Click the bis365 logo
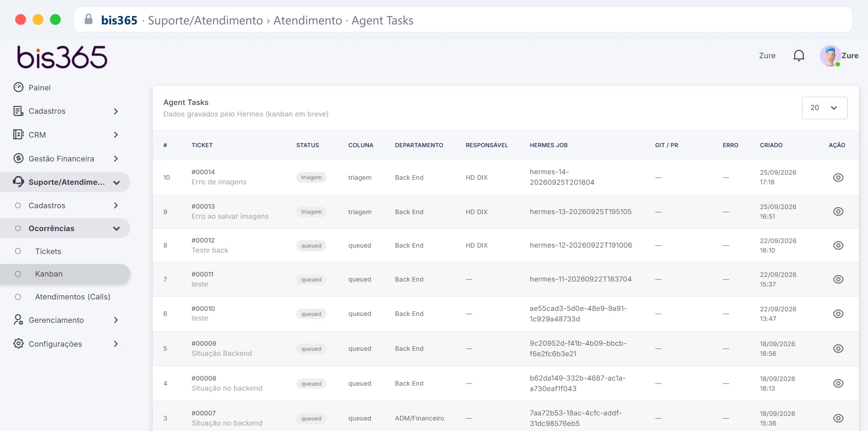 pyautogui.click(x=62, y=57)
